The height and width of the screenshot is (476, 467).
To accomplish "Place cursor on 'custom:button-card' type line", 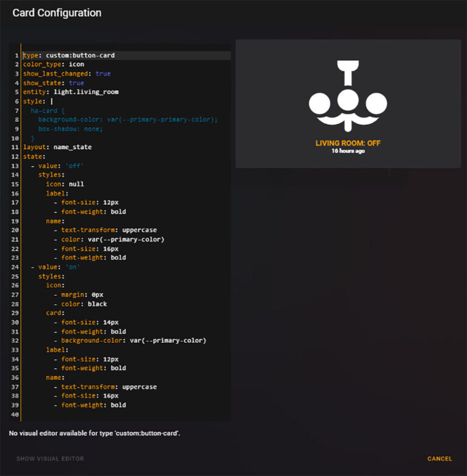I will coord(80,55).
